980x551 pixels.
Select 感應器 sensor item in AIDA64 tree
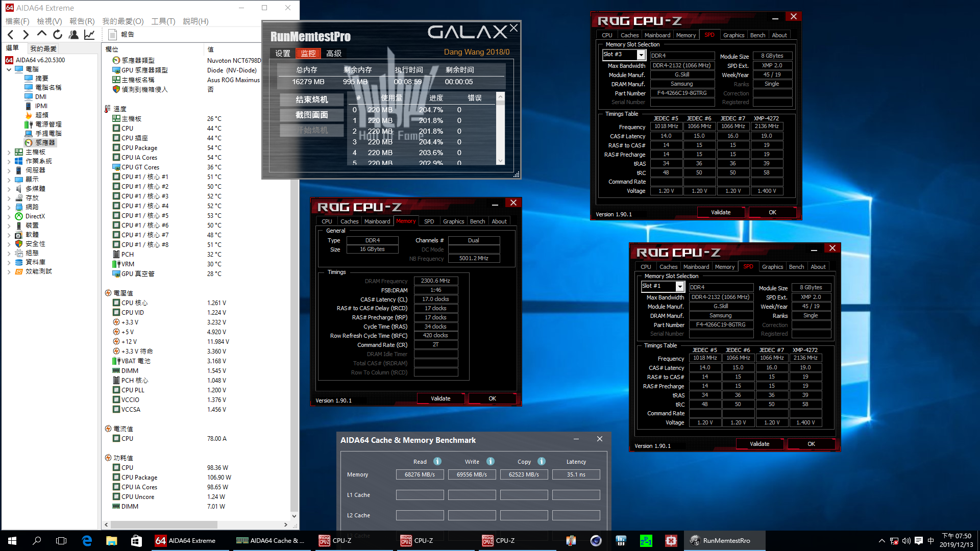pyautogui.click(x=44, y=143)
